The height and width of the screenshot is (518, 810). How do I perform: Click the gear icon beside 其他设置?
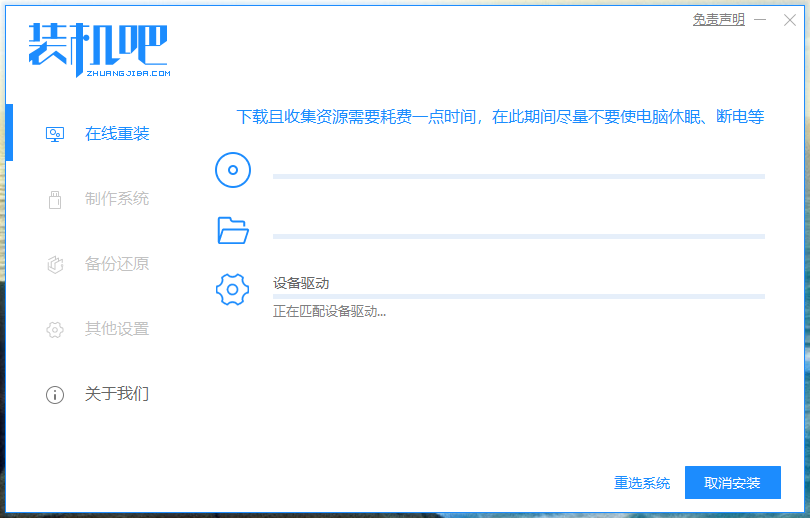[55, 329]
